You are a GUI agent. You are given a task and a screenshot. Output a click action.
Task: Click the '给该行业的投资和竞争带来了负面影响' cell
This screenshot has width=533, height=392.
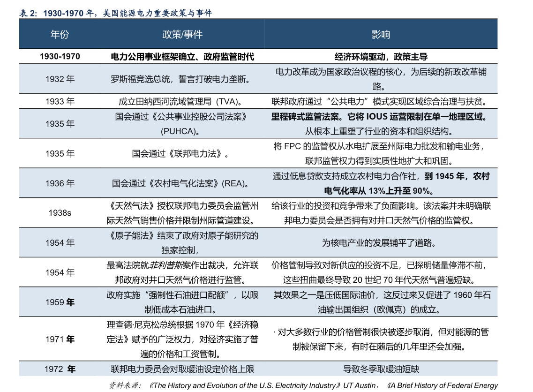pyautogui.click(x=381, y=213)
